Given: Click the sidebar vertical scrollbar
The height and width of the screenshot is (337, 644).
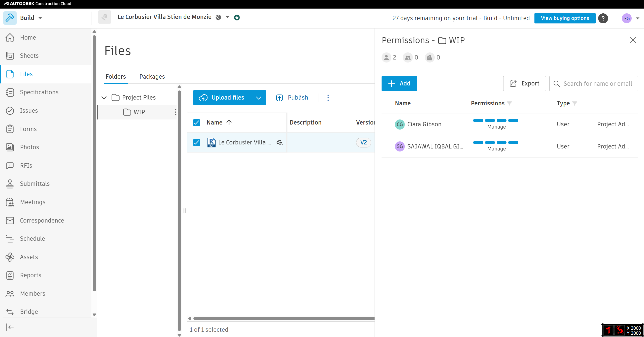Looking at the screenshot, I should coord(94,163).
